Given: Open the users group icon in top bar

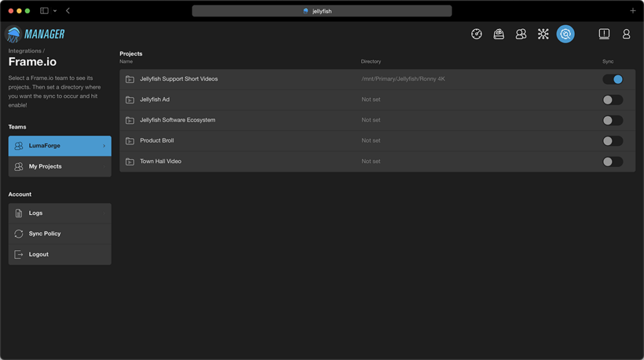Looking at the screenshot, I should point(521,34).
